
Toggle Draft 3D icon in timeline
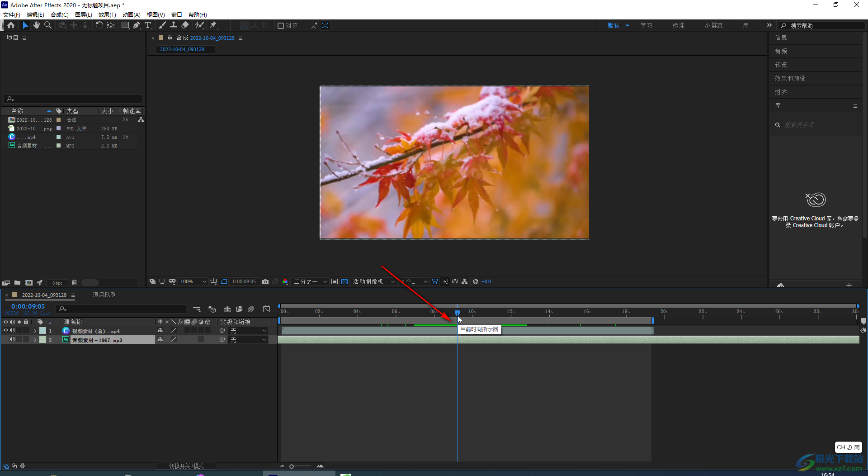212,309
